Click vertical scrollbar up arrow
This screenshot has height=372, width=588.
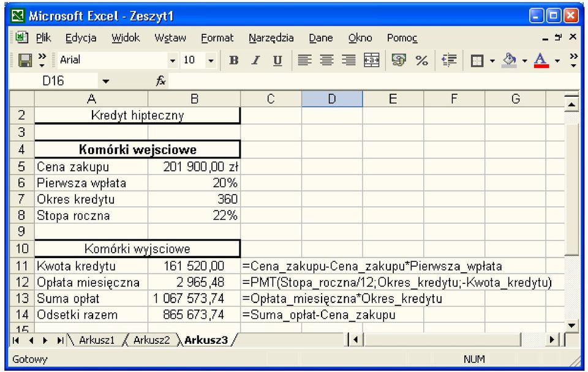tap(571, 105)
